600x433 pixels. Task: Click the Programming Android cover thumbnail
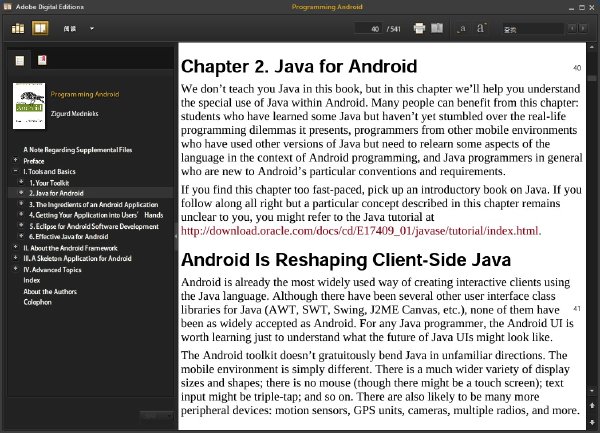[x=29, y=106]
